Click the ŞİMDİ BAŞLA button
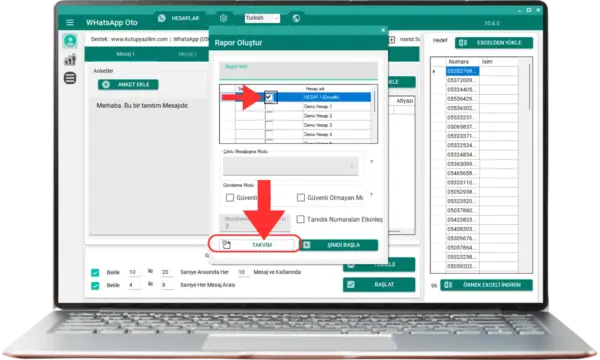 coord(339,245)
